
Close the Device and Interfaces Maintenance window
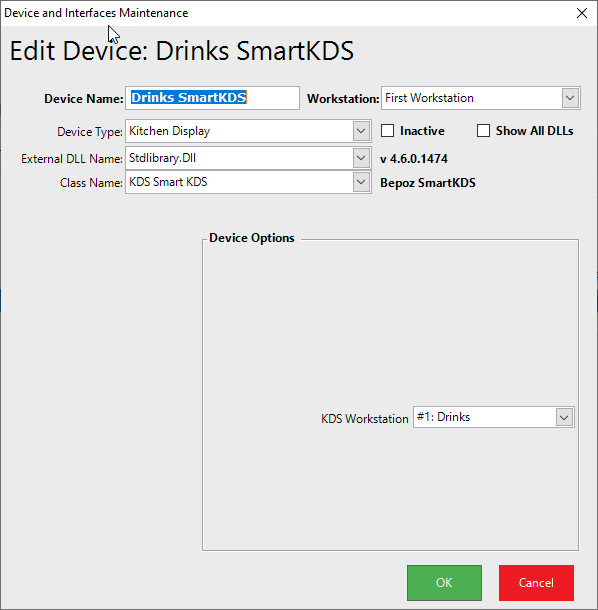pos(582,13)
